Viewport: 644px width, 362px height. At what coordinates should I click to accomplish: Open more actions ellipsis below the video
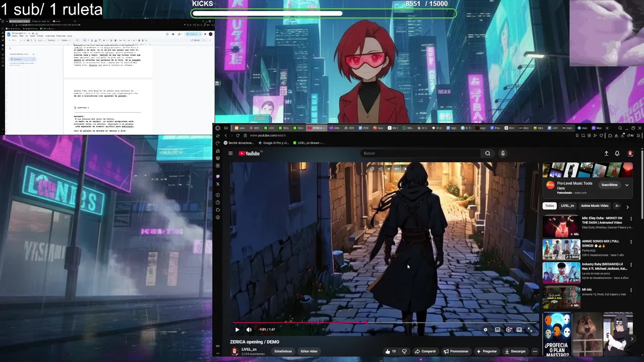click(535, 351)
